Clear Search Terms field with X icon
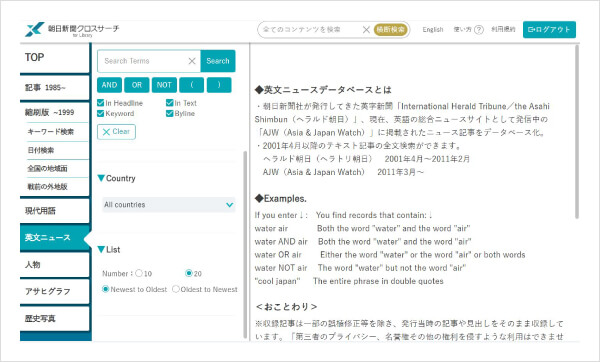Viewport: 600px width, 362px height. click(192, 61)
